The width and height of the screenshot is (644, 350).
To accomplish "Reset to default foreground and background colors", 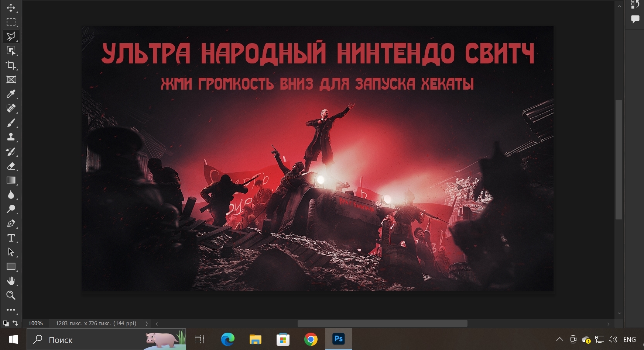I will (6, 323).
